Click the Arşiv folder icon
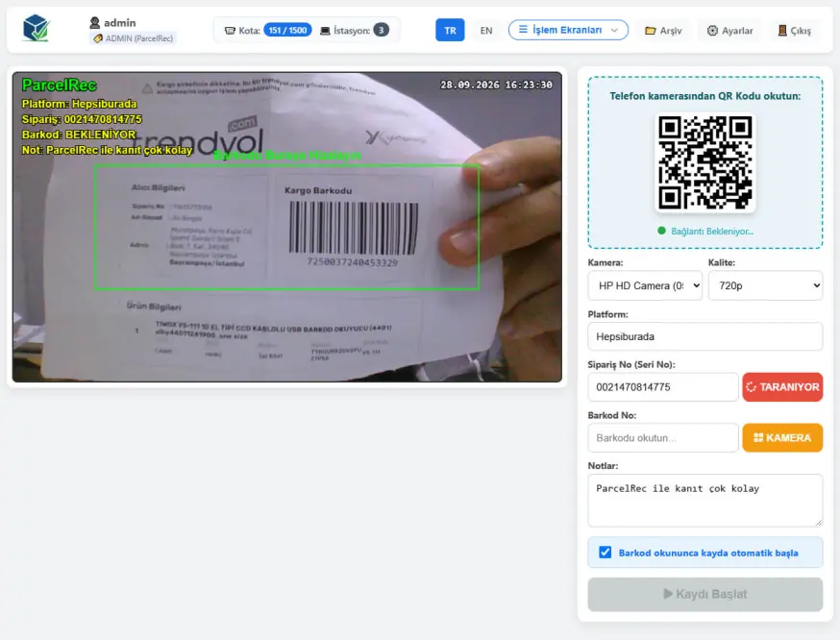Viewport: 840px width, 640px height. coord(651,31)
